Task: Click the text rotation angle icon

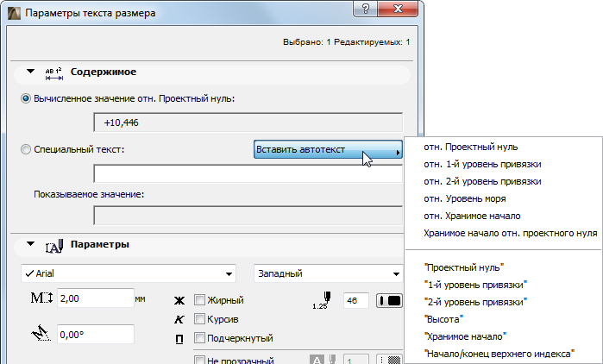Action: tap(41, 334)
